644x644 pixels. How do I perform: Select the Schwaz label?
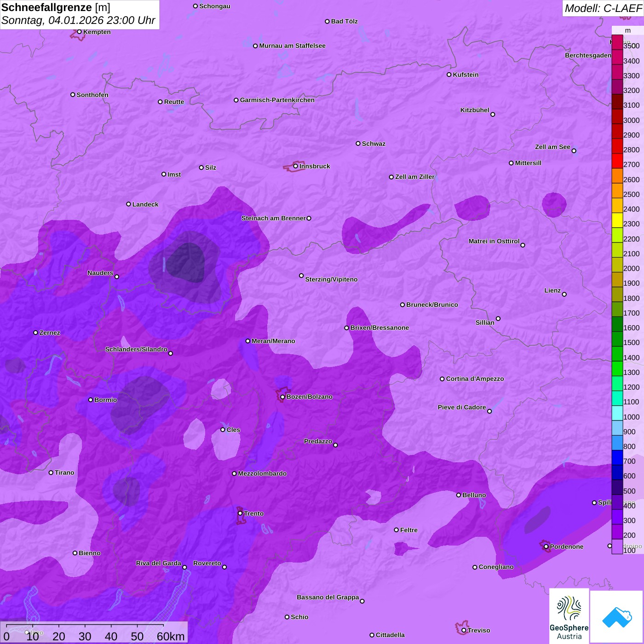[x=374, y=144]
